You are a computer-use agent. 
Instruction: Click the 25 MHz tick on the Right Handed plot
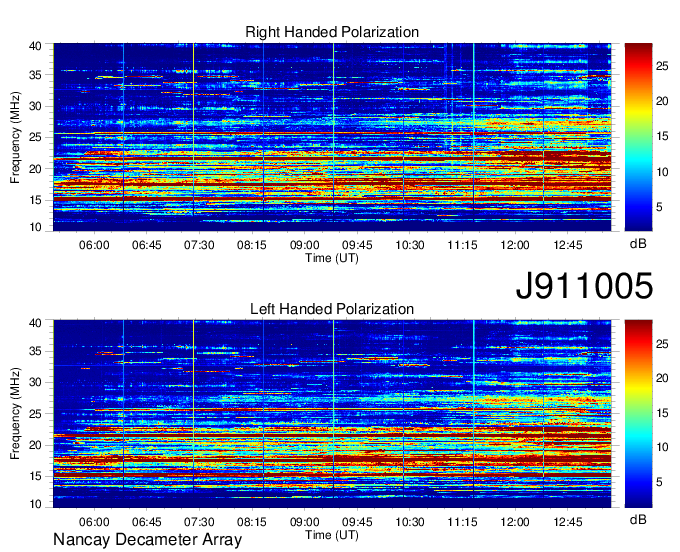tap(35, 137)
